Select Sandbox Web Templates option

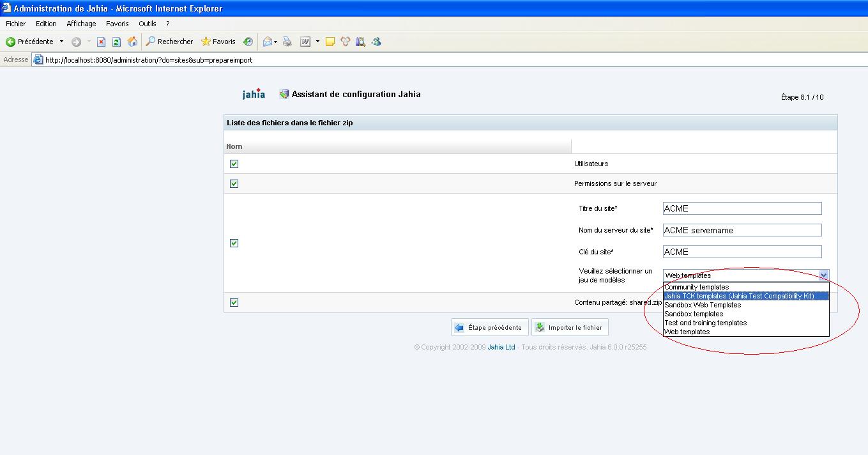coord(746,305)
